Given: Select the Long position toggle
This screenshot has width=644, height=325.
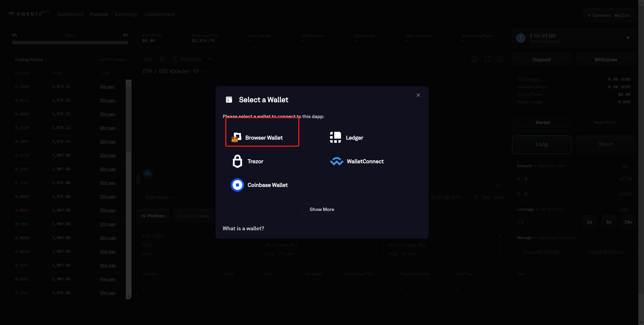Looking at the screenshot, I should pos(542,144).
